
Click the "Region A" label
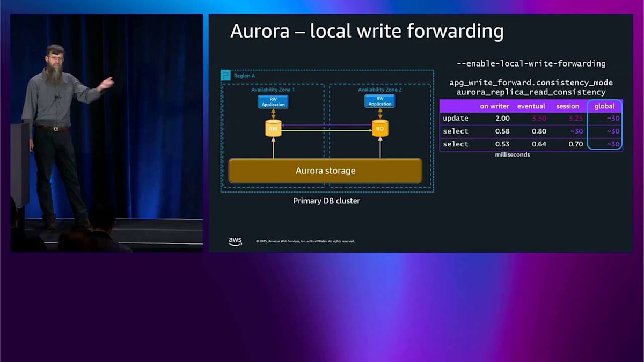[x=244, y=76]
